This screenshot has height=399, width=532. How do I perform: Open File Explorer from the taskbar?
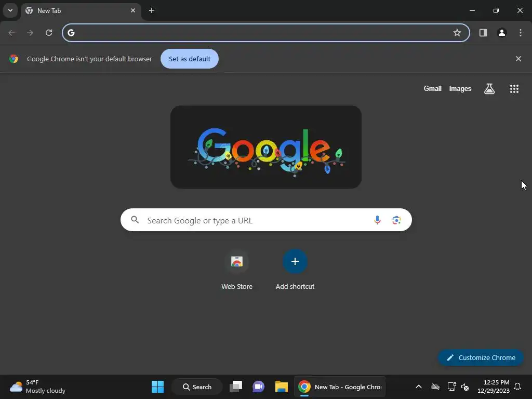[x=281, y=387]
